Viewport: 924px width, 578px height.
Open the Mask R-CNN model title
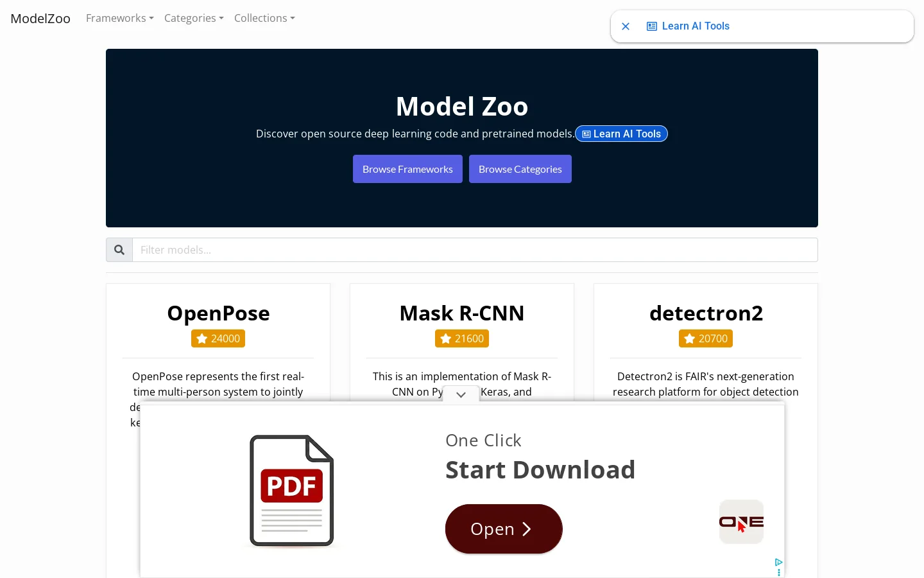(x=462, y=313)
